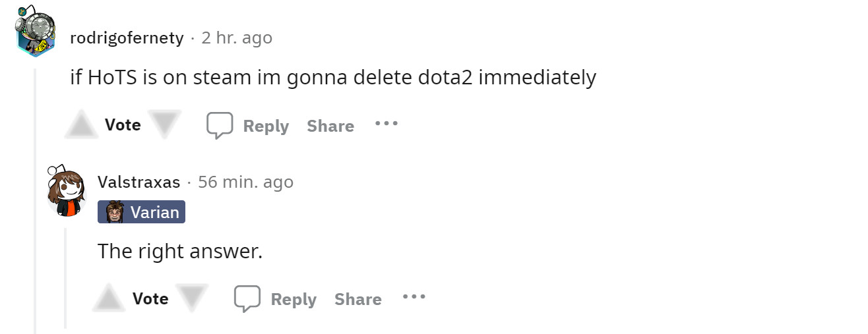Click reply speech bubble on rodrigofernety's comment
868x334 pixels.
[220, 125]
